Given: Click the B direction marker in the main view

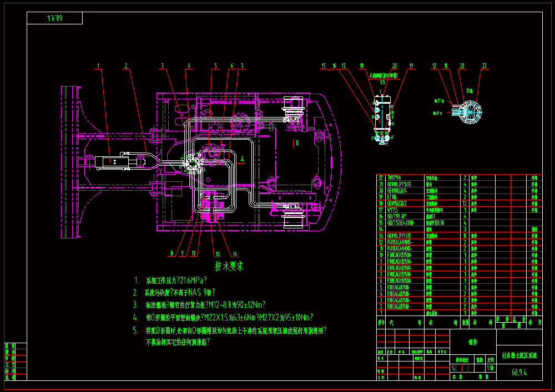Looking at the screenshot, I should click(297, 143).
